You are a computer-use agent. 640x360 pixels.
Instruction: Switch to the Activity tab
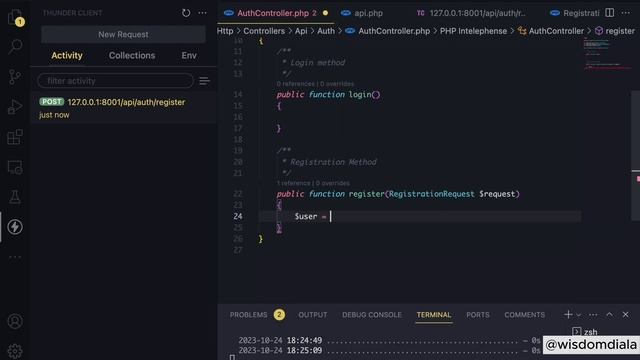tap(67, 56)
